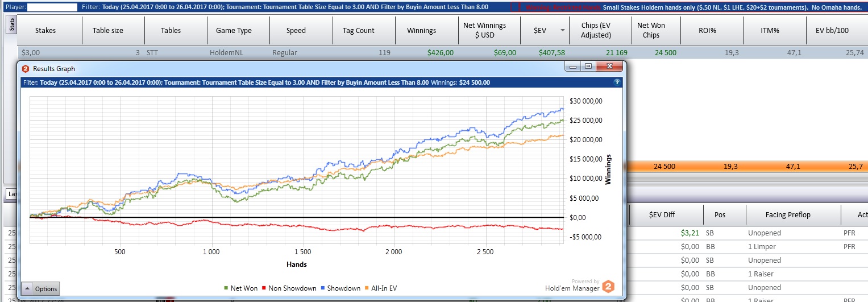Viewport: 868px width, 302px height.
Task: Click the Player name input field
Action: (52, 7)
